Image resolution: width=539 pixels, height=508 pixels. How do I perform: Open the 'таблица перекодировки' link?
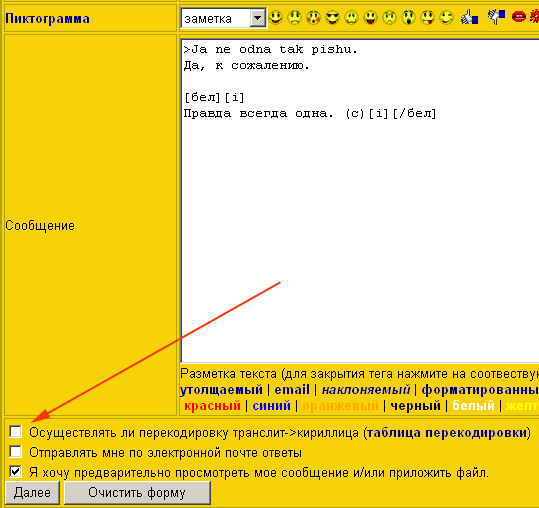click(x=447, y=433)
